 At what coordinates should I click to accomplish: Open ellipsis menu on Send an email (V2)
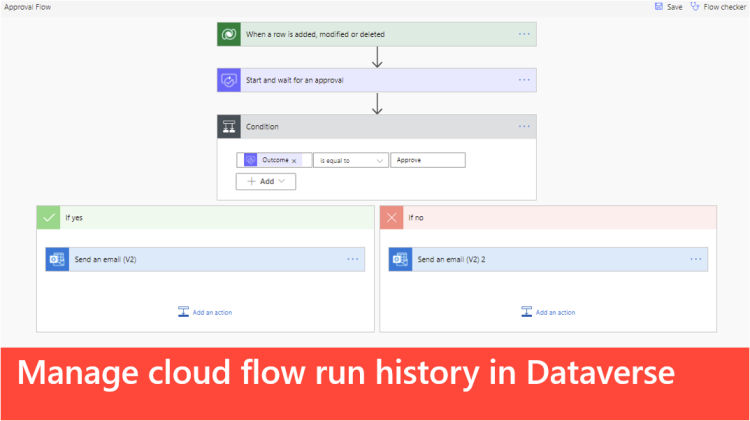point(352,259)
